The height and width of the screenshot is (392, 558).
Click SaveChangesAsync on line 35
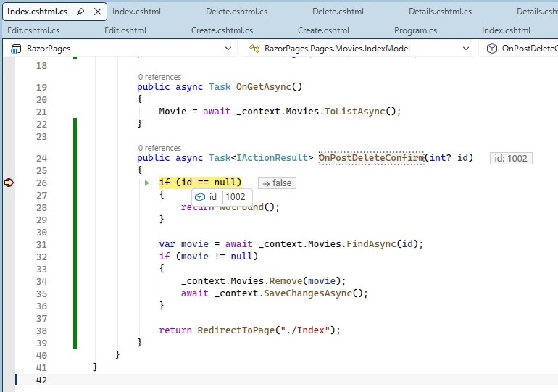click(x=308, y=293)
